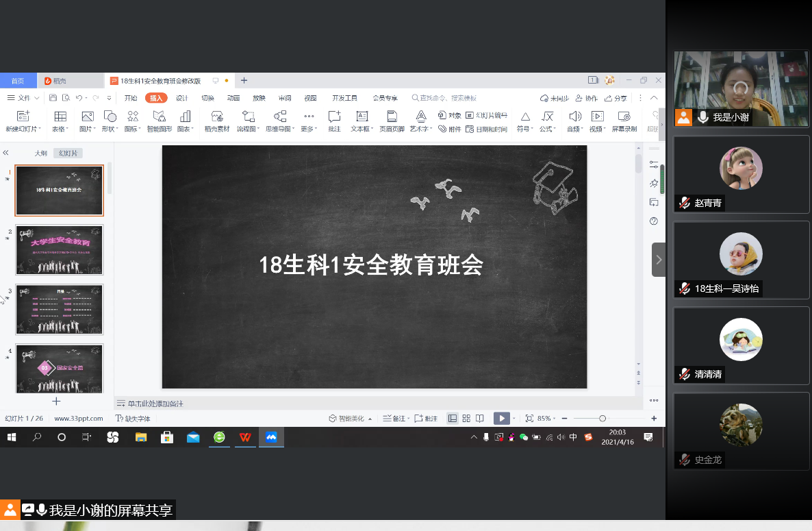Insert a chart with the 图表 icon
This screenshot has width=812, height=531.
185,116
